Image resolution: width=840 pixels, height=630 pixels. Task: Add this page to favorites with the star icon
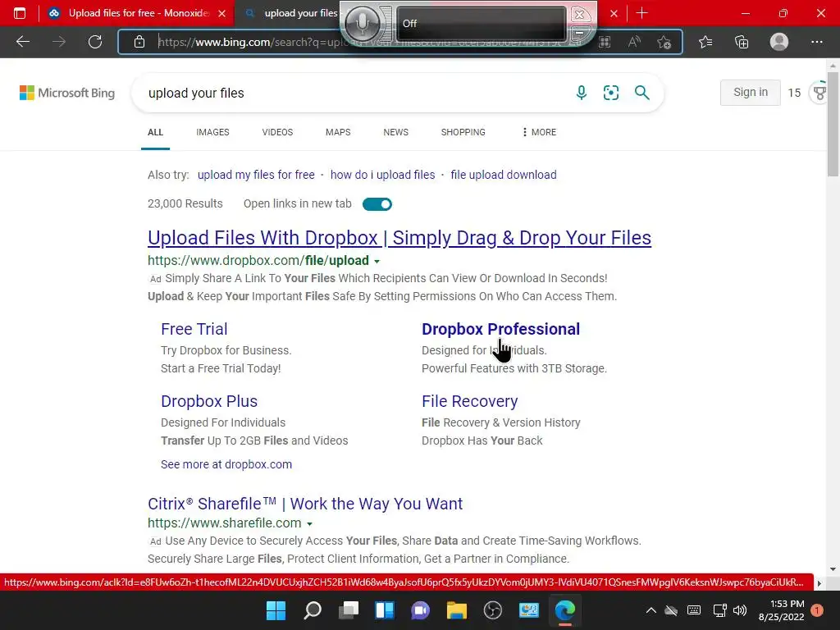(664, 42)
